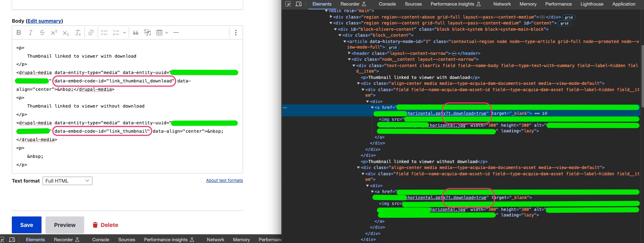
Task: Click the blue Save button
Action: tap(26, 225)
